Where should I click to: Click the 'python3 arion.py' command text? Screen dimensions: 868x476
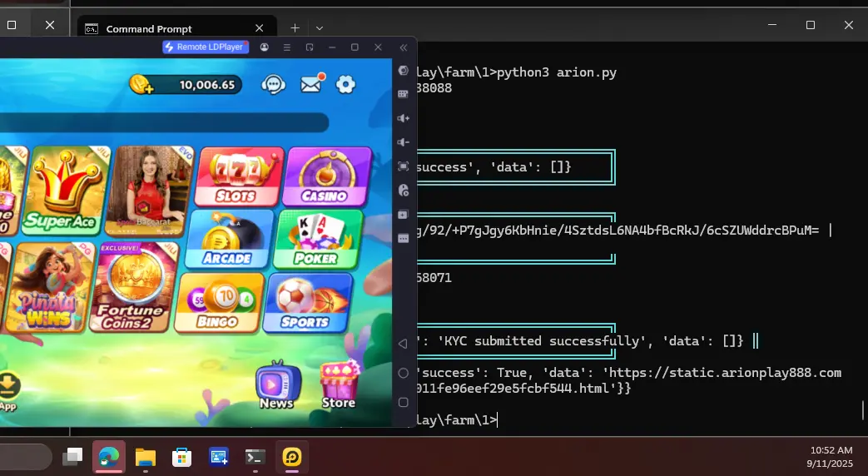pyautogui.click(x=557, y=72)
